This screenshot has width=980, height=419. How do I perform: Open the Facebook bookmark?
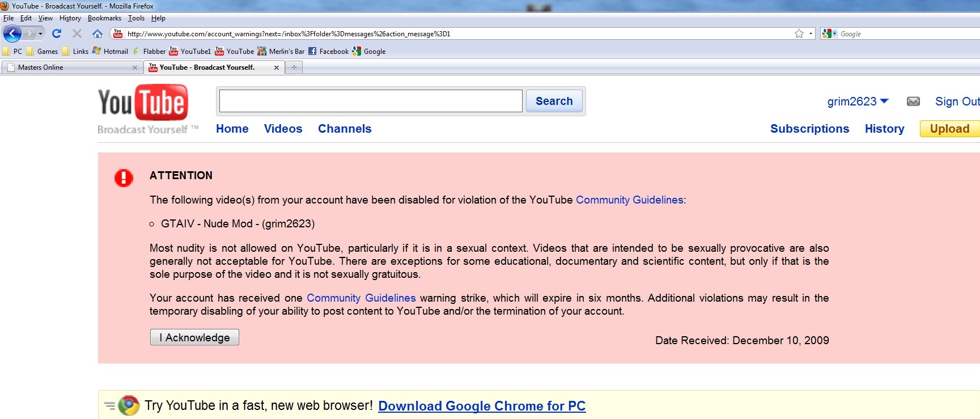(x=328, y=51)
